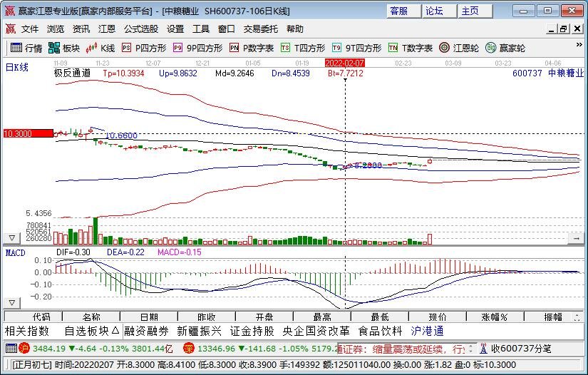This screenshot has width=588, height=375.
Task: Select the 央企国资改革 sector tab
Action: pyautogui.click(x=316, y=331)
